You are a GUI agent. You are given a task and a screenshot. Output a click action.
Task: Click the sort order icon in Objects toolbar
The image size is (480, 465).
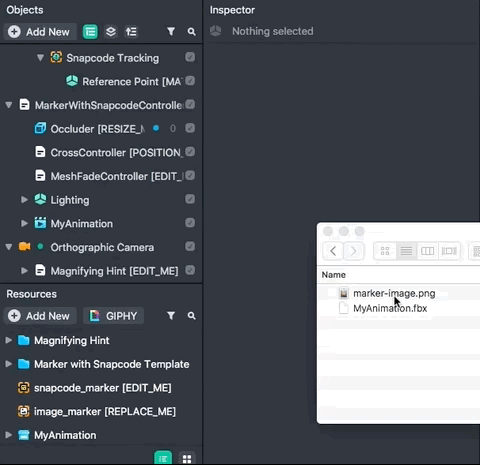(x=131, y=32)
